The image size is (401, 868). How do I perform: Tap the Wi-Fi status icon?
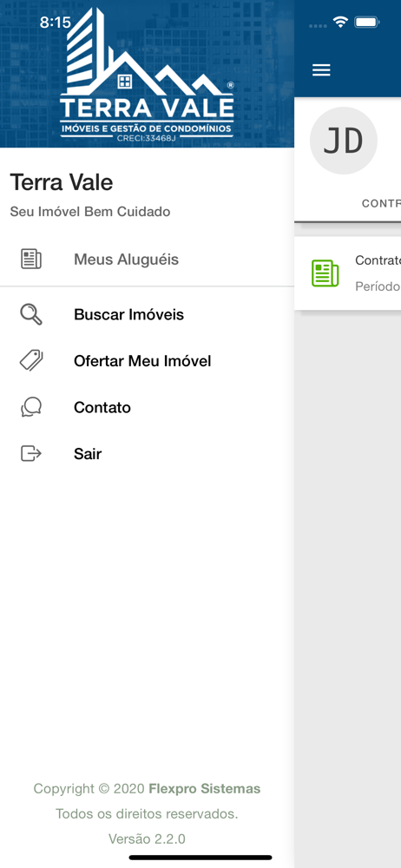pos(340,23)
